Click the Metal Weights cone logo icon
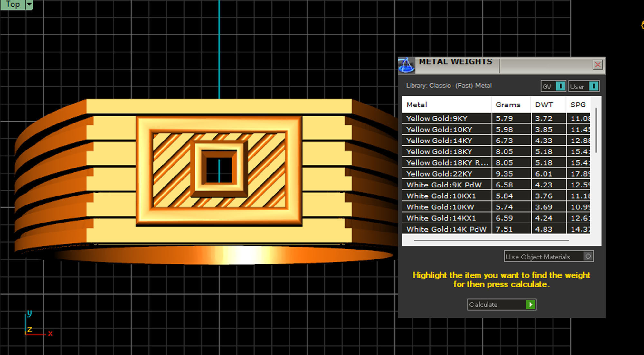The height and width of the screenshot is (355, 644). [406, 65]
